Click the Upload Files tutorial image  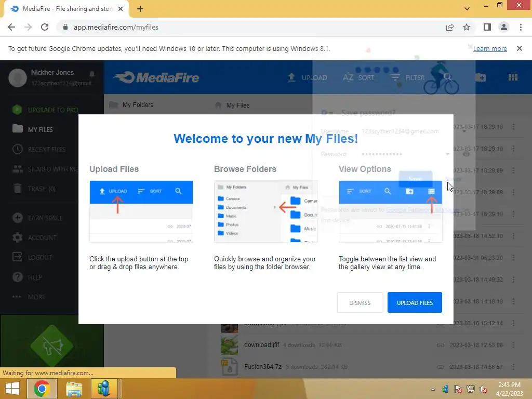pos(141,211)
